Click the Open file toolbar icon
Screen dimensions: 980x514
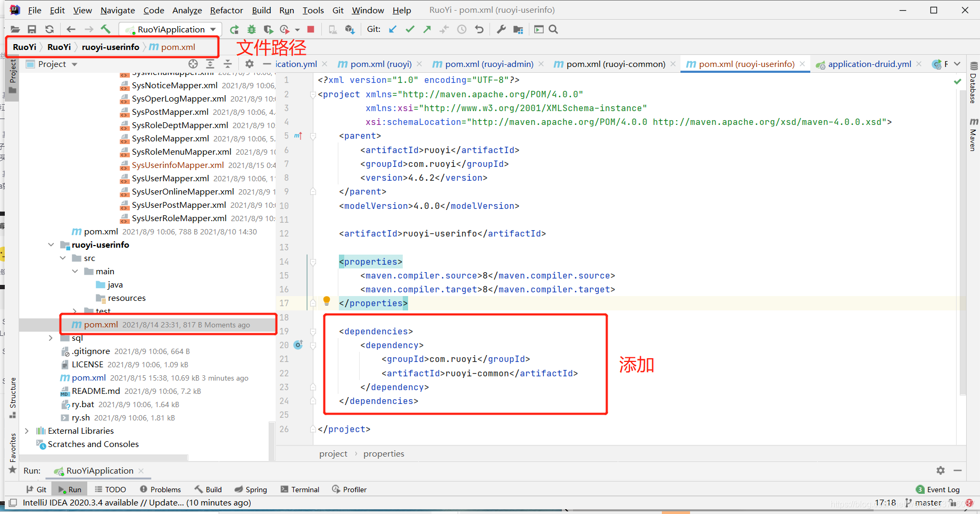click(x=15, y=29)
